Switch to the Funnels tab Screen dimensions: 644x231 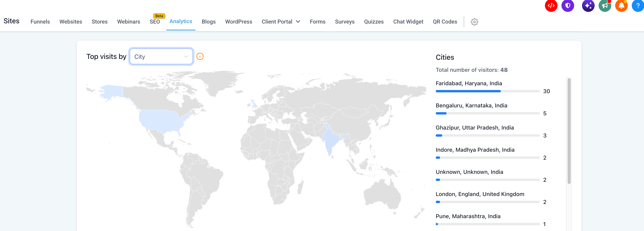pyautogui.click(x=40, y=22)
